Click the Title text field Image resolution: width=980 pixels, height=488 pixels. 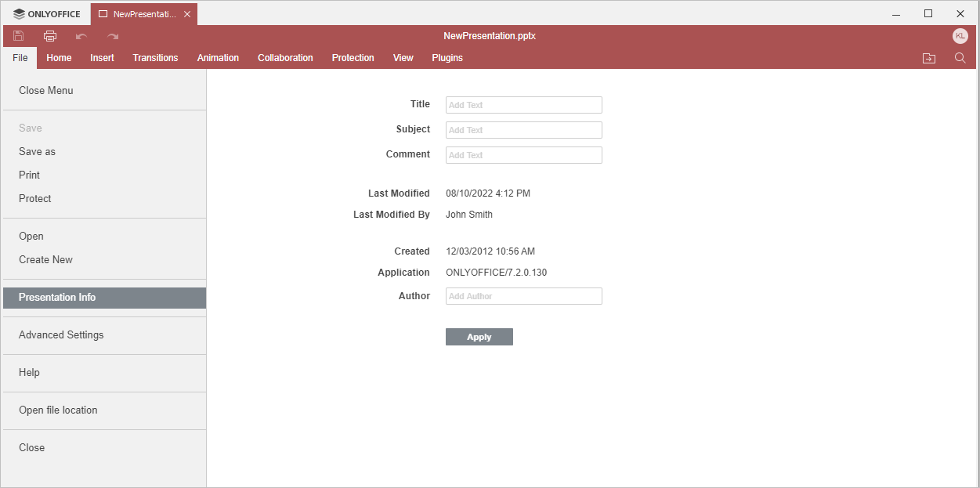coord(524,105)
